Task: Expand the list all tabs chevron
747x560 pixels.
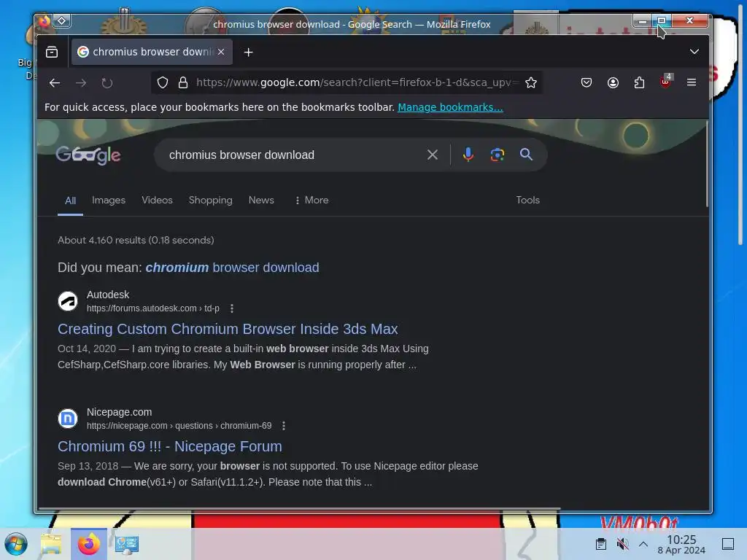Action: click(694, 52)
